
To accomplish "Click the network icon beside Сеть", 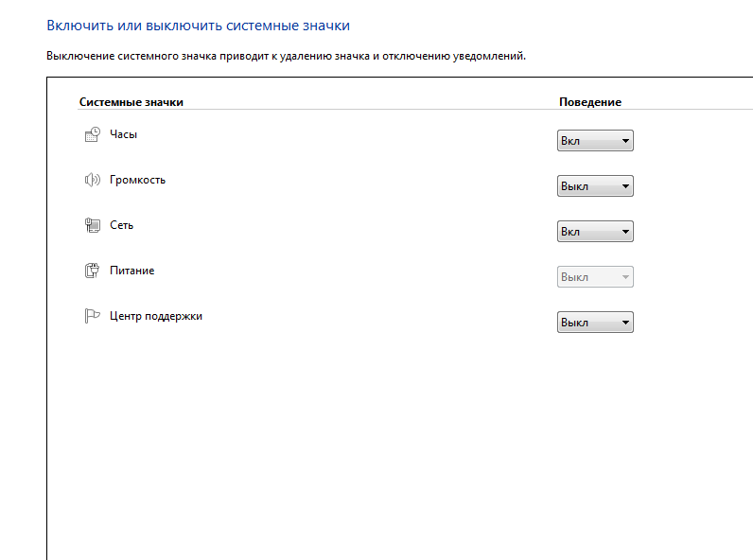I will coord(92,225).
